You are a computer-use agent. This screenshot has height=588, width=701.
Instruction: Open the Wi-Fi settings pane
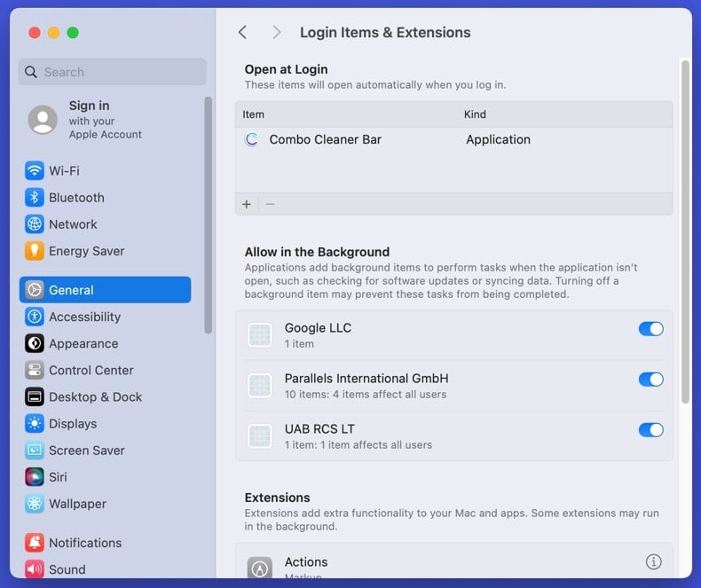(105, 170)
